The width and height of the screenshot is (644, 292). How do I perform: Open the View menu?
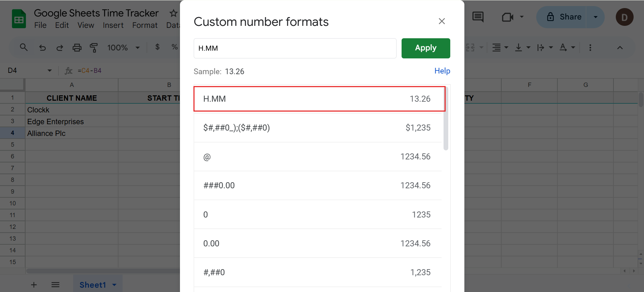click(86, 26)
